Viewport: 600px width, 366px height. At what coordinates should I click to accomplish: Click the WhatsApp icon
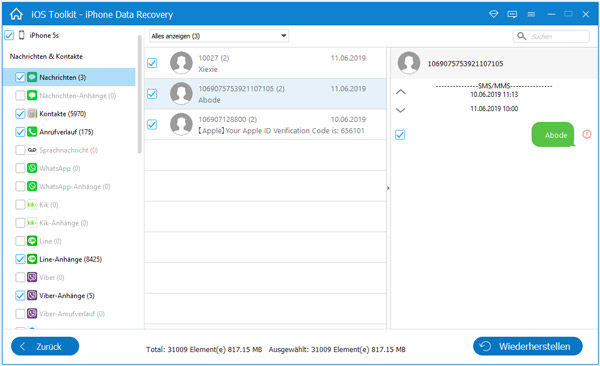point(32,168)
